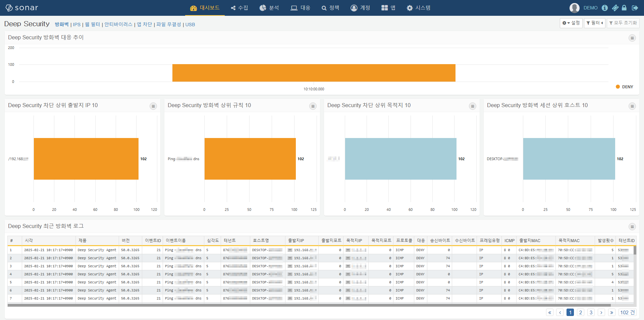Click the computer icon in row 1 목적지IP
The image size is (644, 320).
tap(348, 250)
